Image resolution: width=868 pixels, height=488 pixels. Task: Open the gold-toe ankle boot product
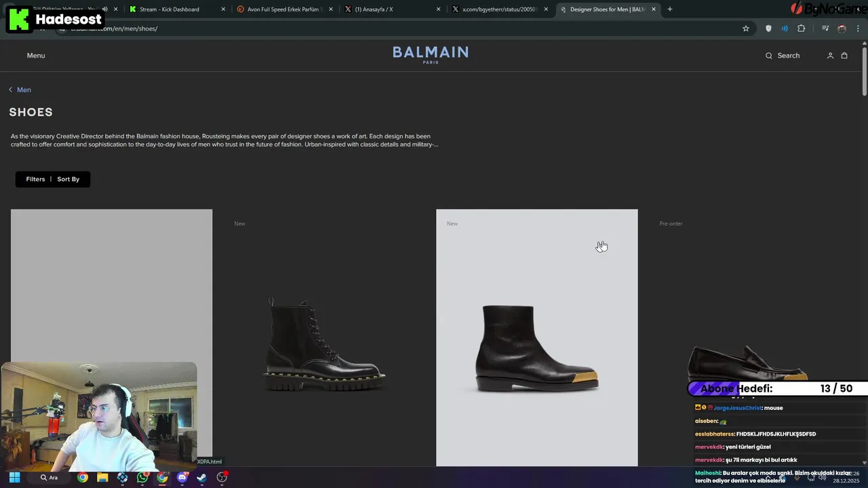coord(536,338)
